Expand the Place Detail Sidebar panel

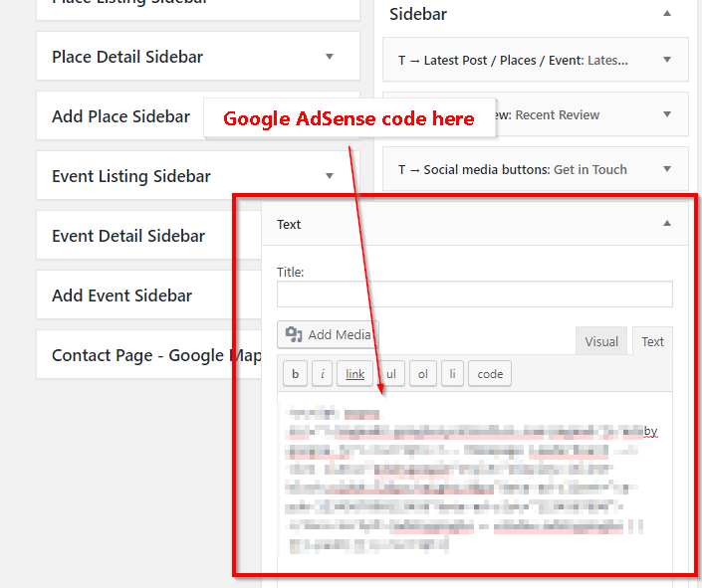tap(330, 57)
